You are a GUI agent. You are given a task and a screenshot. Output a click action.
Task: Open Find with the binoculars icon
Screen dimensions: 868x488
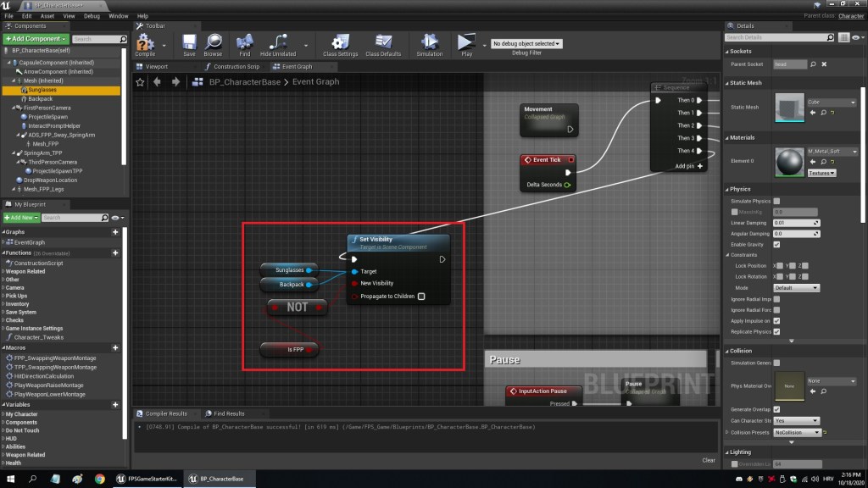point(244,42)
